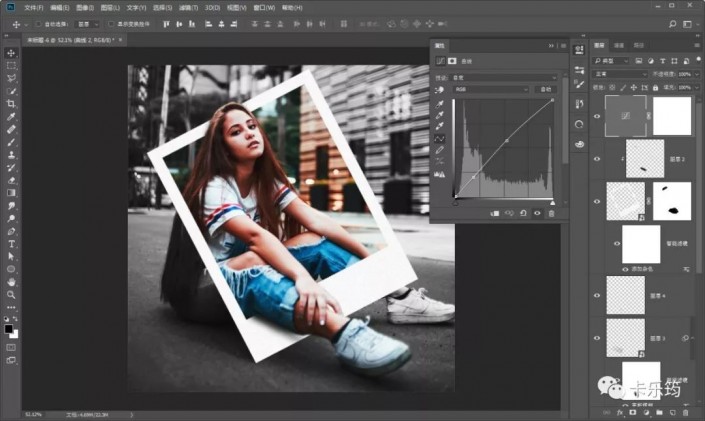705x421 pixels.
Task: Select the Rectangular Marquee tool
Action: 11,66
